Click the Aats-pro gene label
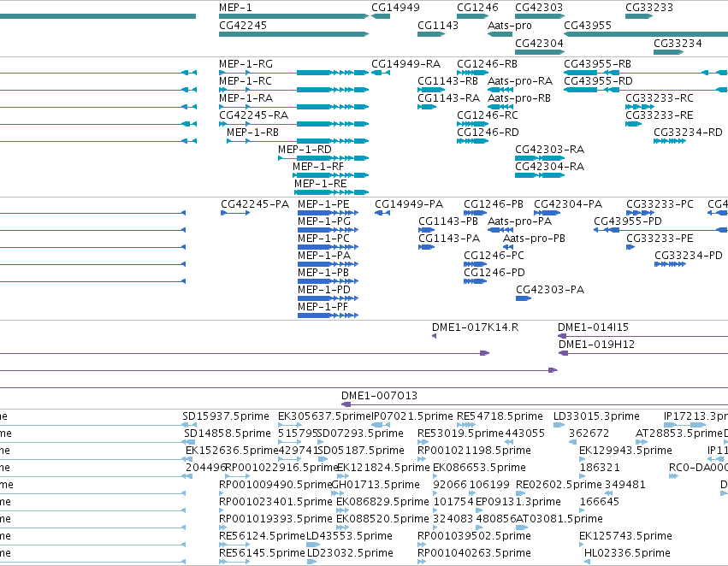The width and height of the screenshot is (728, 566). click(509, 26)
